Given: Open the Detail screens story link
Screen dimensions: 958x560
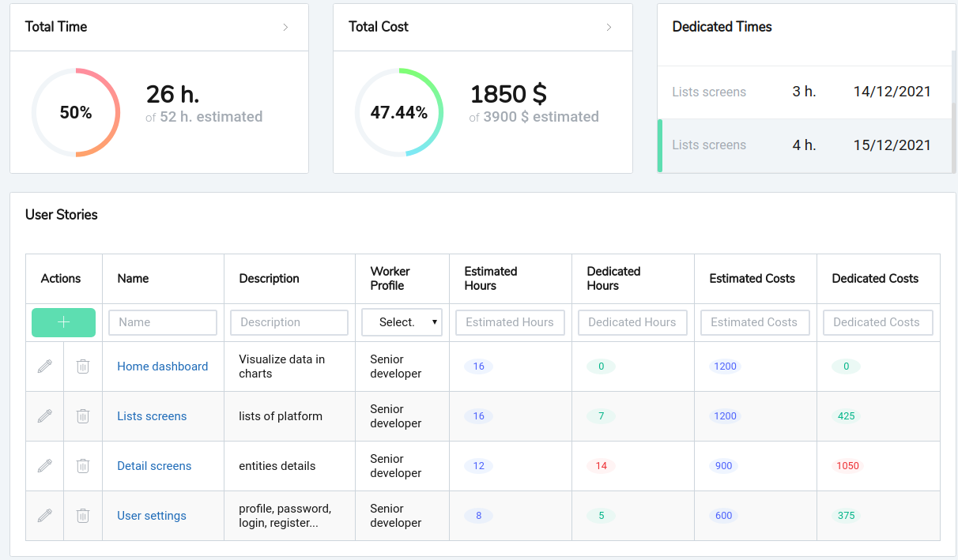Looking at the screenshot, I should click(154, 466).
